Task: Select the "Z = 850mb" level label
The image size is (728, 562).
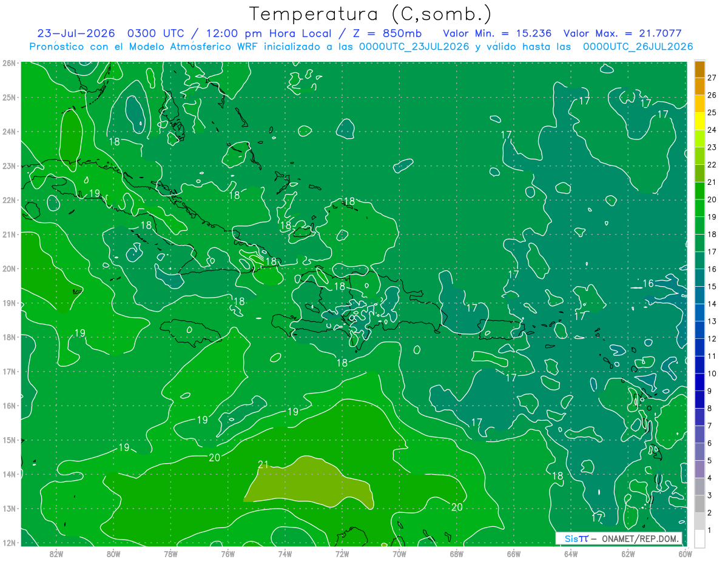Action: (x=386, y=33)
